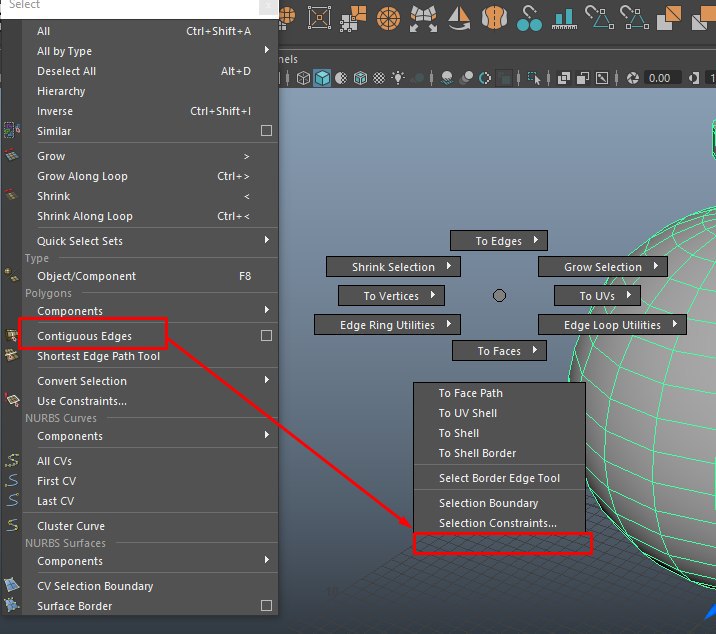Click the magnet over two teal circles icon
This screenshot has height=634, width=716.
(x=529, y=18)
